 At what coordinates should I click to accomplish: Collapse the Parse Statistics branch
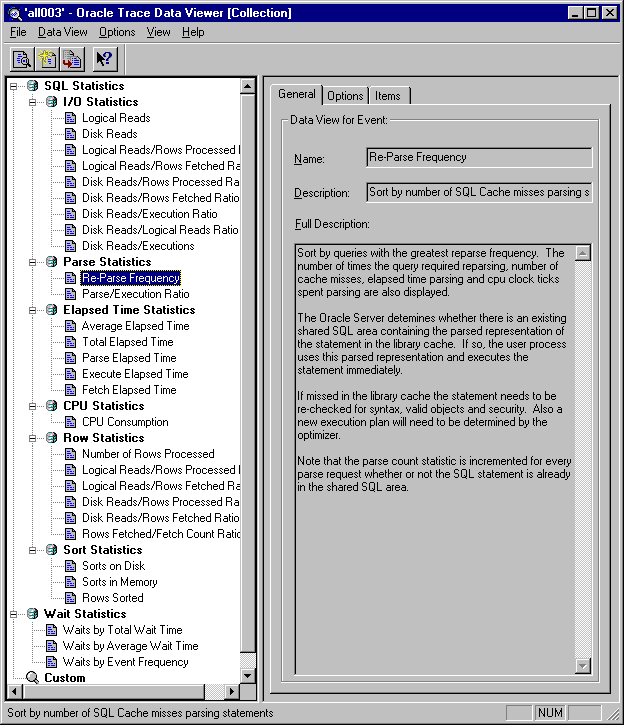coord(32,262)
